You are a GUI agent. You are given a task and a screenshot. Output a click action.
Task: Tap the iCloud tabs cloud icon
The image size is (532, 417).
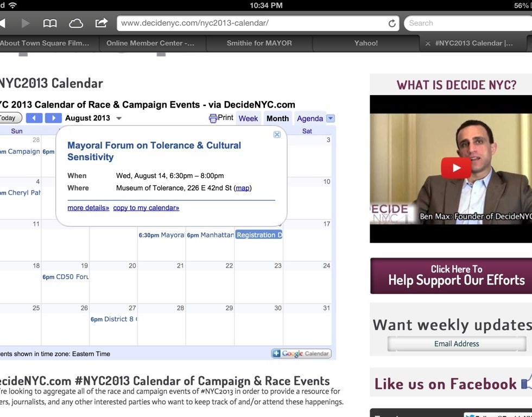pyautogui.click(x=76, y=23)
